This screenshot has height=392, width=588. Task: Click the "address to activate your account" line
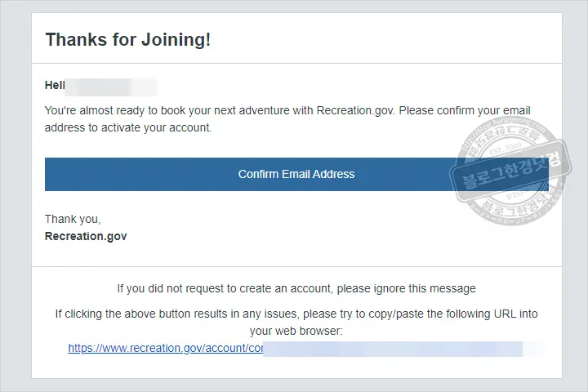point(128,127)
